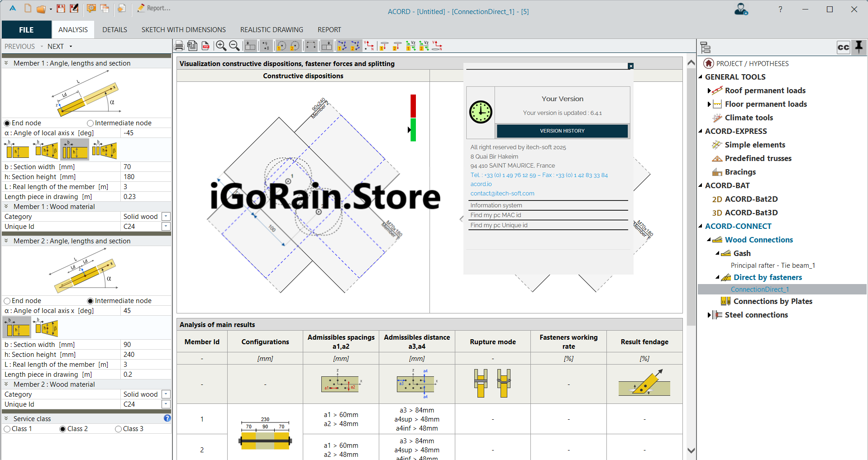This screenshot has height=460, width=868.
Task: Click the print icon in the drawing toolbar
Action: point(179,46)
